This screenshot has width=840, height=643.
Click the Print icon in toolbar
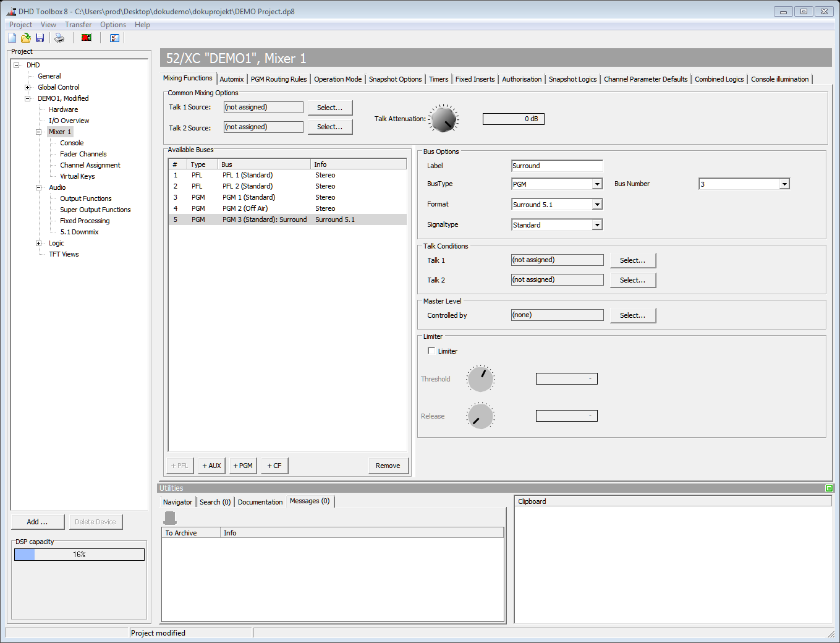59,38
